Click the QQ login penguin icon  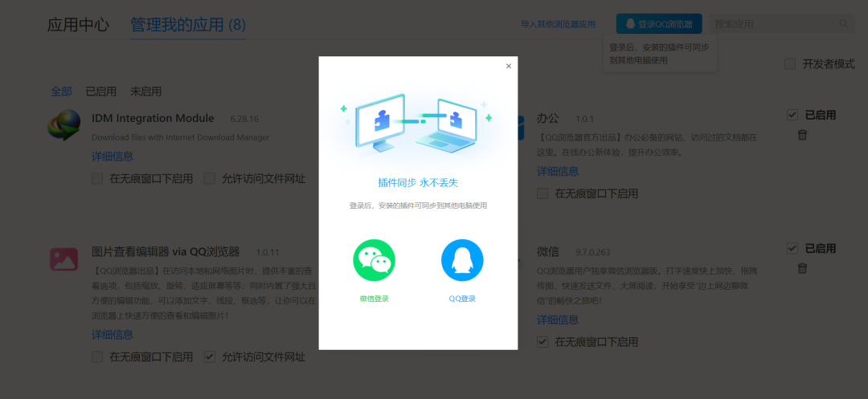[462, 260]
